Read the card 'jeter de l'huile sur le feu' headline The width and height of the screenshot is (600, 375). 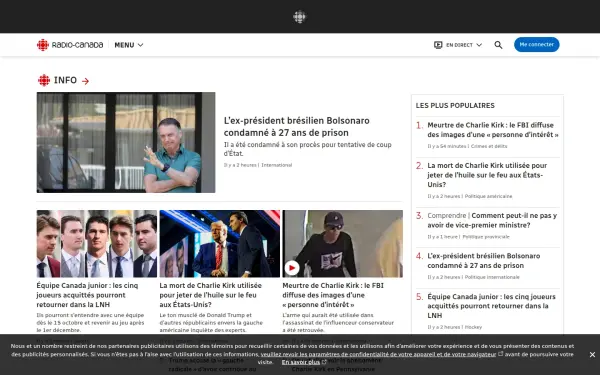(x=210, y=295)
